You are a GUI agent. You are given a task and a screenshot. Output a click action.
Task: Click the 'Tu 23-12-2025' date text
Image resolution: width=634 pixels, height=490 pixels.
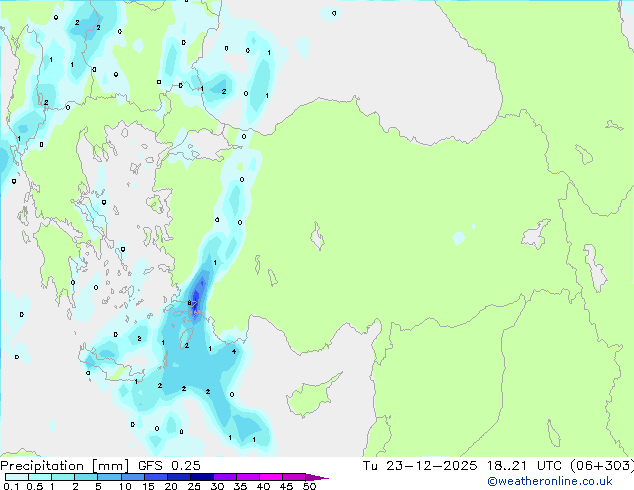pyautogui.click(x=420, y=466)
